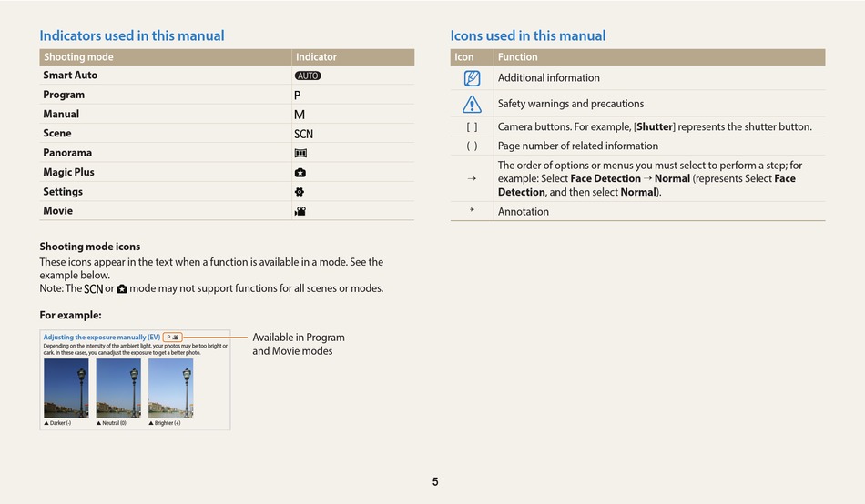This screenshot has height=504, width=865.
Task: Click the Movie camcorder indicator icon
Action: [300, 211]
